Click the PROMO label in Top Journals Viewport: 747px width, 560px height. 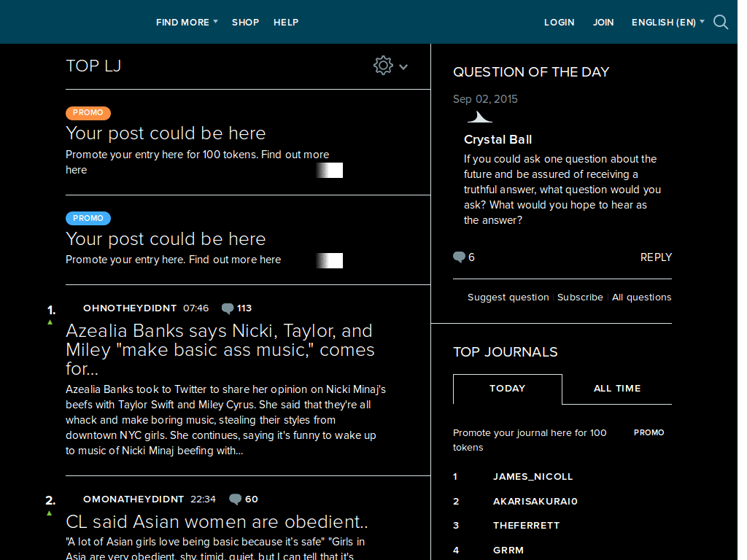coord(649,432)
